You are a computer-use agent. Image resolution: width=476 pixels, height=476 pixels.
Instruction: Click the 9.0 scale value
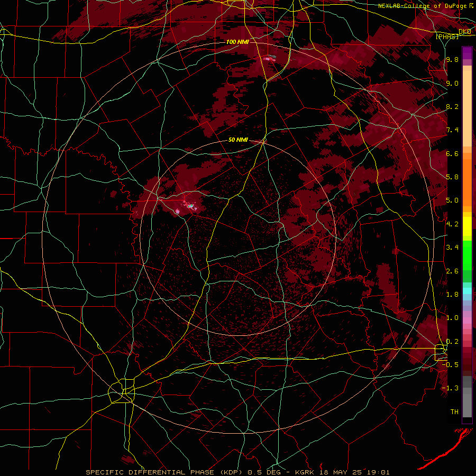452,83
